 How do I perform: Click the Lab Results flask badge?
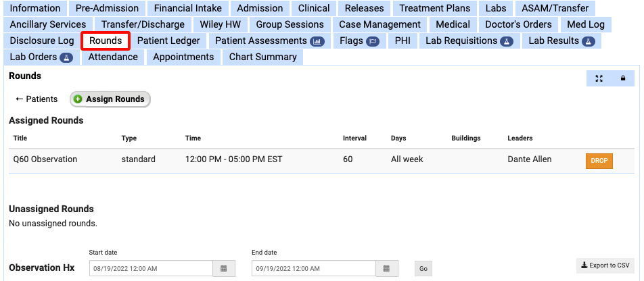589,41
